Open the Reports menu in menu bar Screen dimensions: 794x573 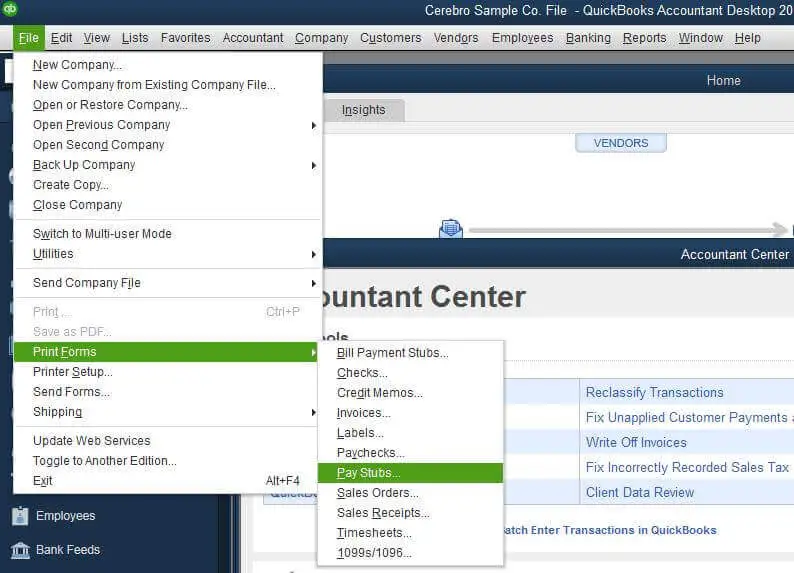coord(644,38)
